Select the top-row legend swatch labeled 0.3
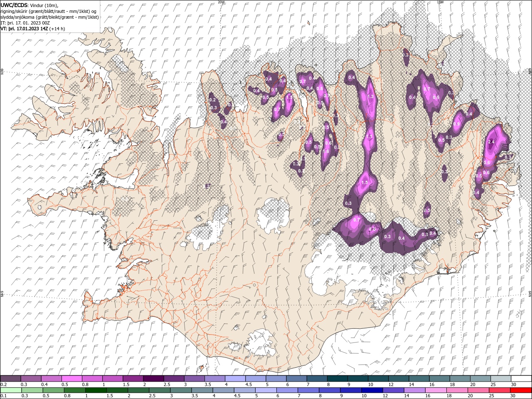532x399 pixels. tap(31, 379)
